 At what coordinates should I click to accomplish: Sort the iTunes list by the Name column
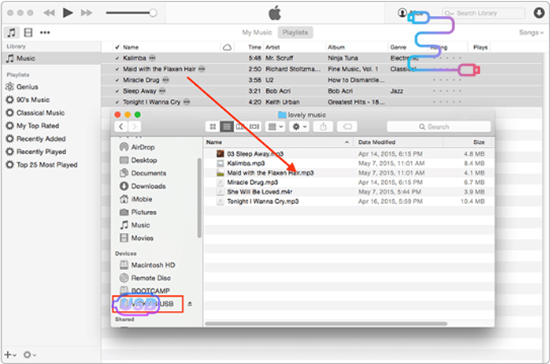pyautogui.click(x=131, y=47)
